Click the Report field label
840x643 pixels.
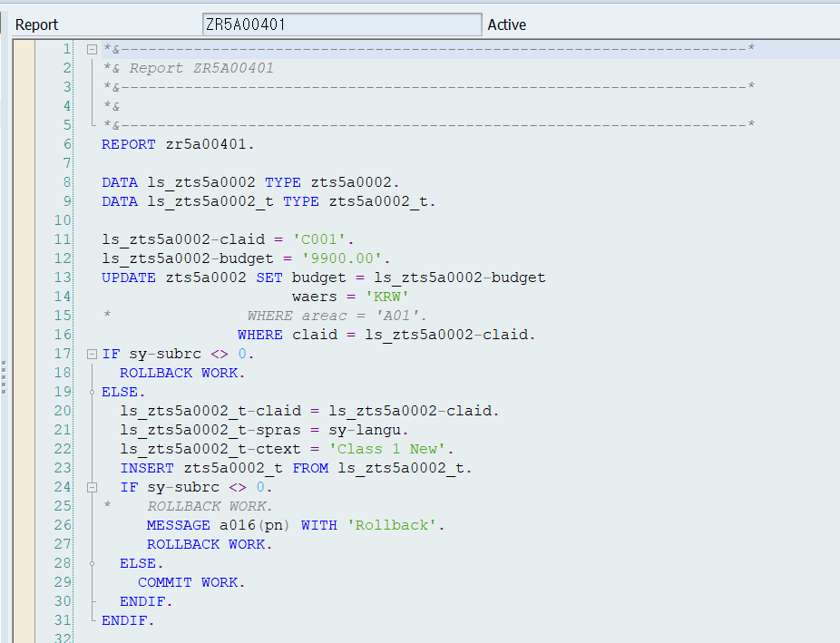(x=36, y=24)
